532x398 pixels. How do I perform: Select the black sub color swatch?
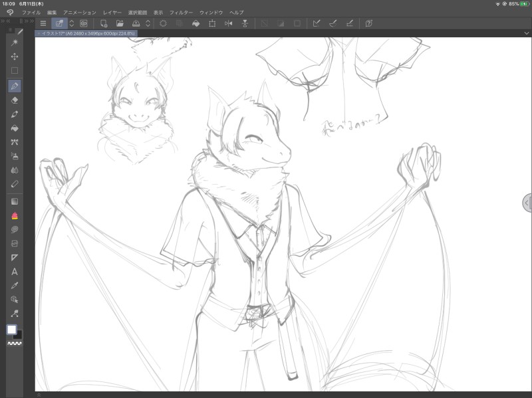[x=19, y=336]
